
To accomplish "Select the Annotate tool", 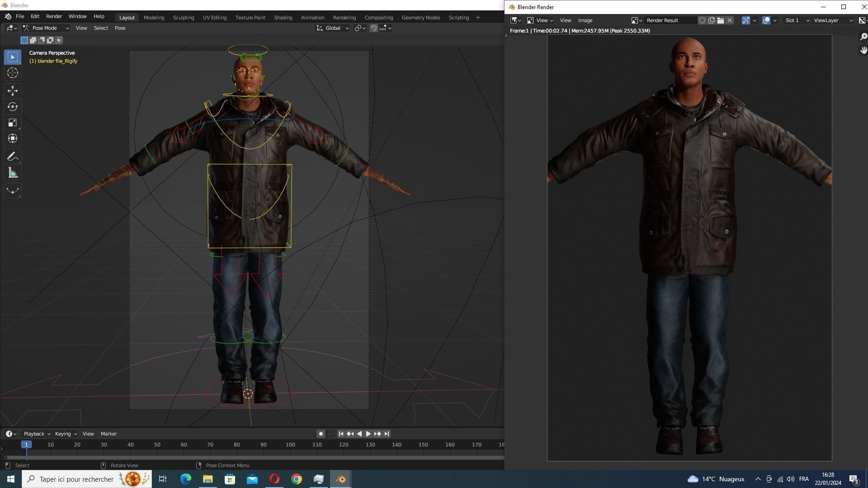I will (13, 157).
